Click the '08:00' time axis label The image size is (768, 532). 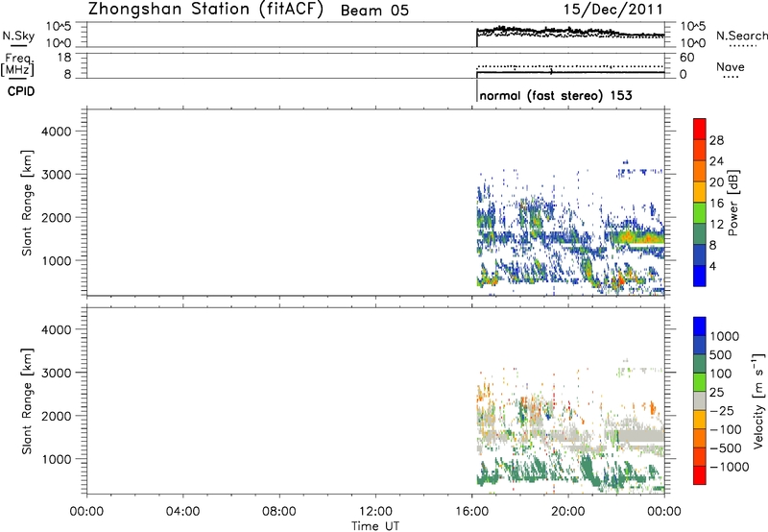(279, 512)
